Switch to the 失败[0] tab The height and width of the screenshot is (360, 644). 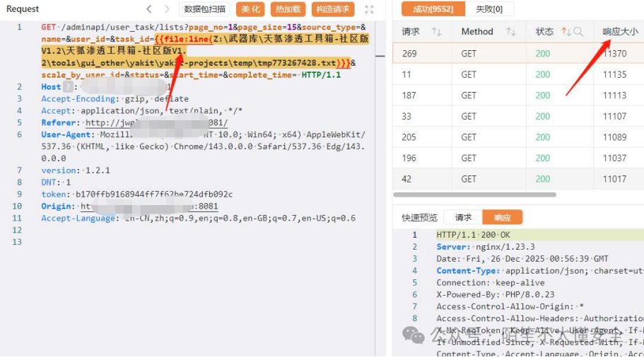tap(489, 9)
